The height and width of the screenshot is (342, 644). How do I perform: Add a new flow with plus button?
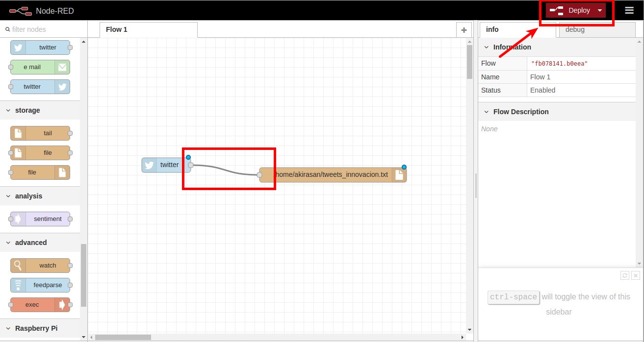point(464,29)
